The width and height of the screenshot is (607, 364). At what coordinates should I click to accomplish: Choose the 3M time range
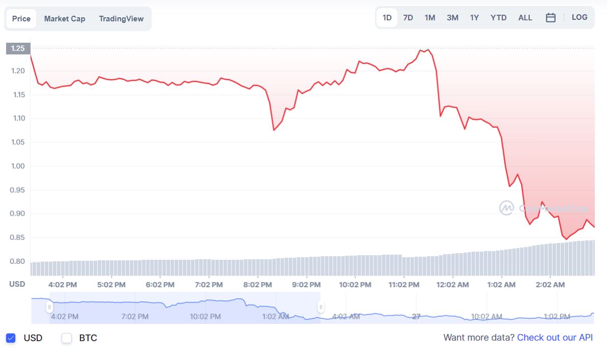click(452, 18)
